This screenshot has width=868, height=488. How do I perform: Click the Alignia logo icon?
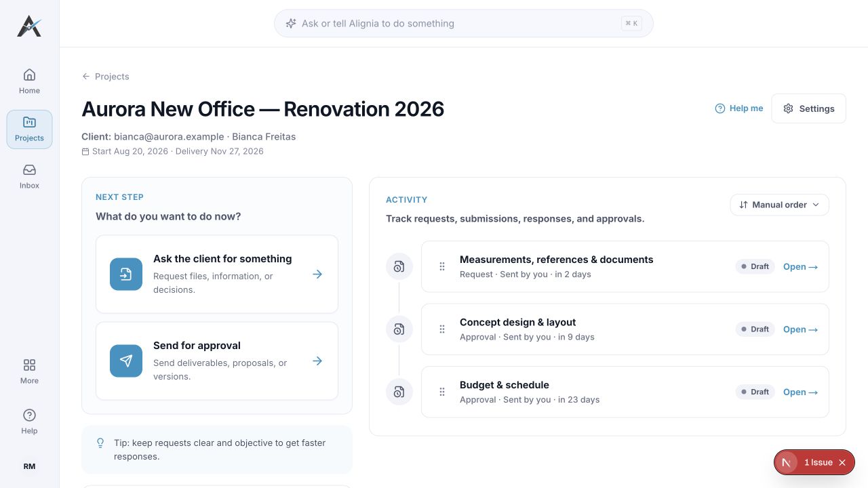click(29, 26)
